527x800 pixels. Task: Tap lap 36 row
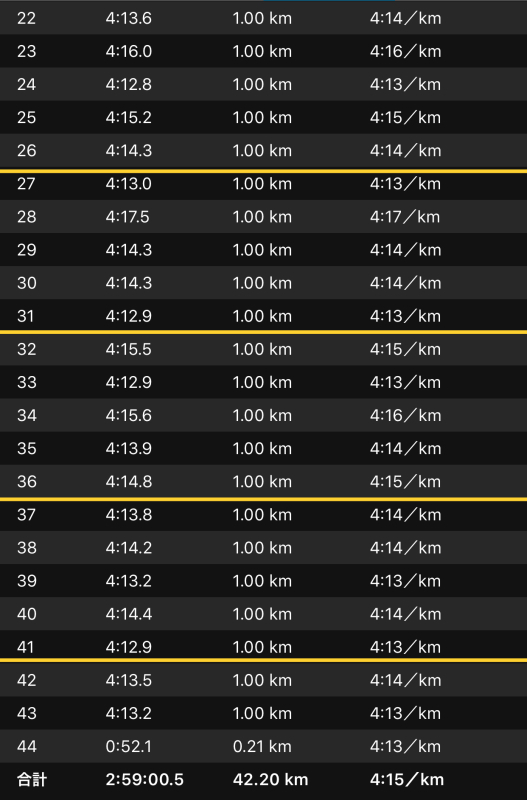(x=263, y=482)
